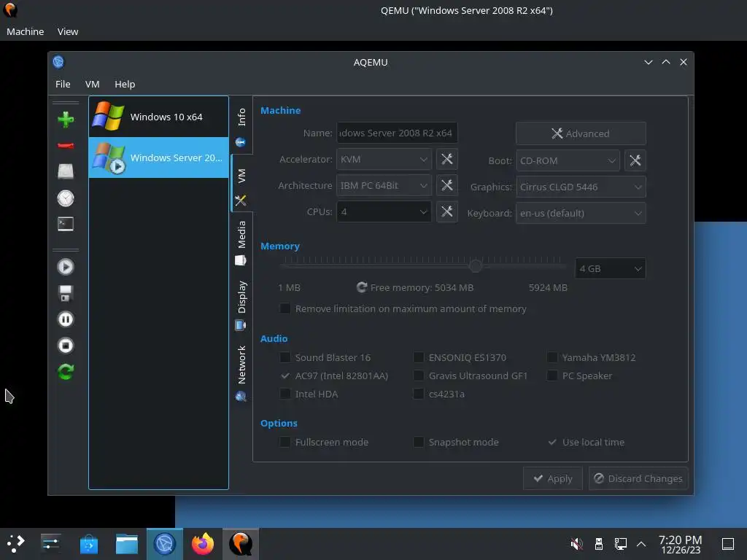
Task: Click the QEMU bird icon in title bar
Action: [10, 10]
